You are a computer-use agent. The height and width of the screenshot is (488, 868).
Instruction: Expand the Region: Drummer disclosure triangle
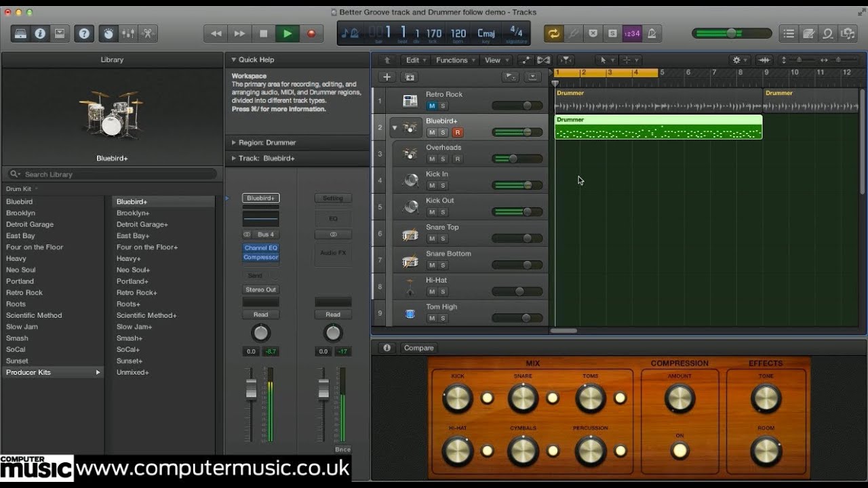point(234,142)
